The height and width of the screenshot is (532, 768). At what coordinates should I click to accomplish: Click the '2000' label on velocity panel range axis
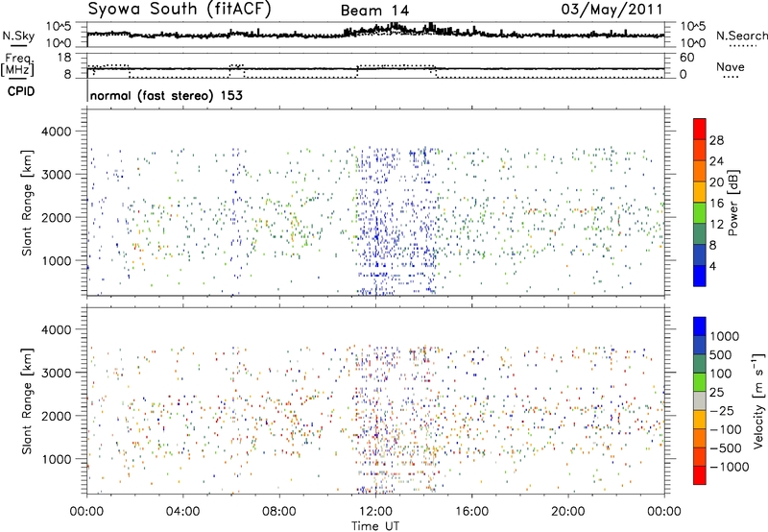pos(56,416)
